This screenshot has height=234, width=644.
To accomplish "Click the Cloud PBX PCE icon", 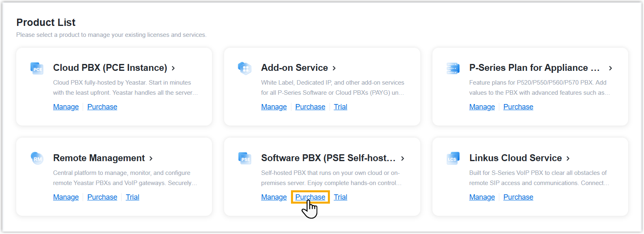I will pyautogui.click(x=37, y=68).
